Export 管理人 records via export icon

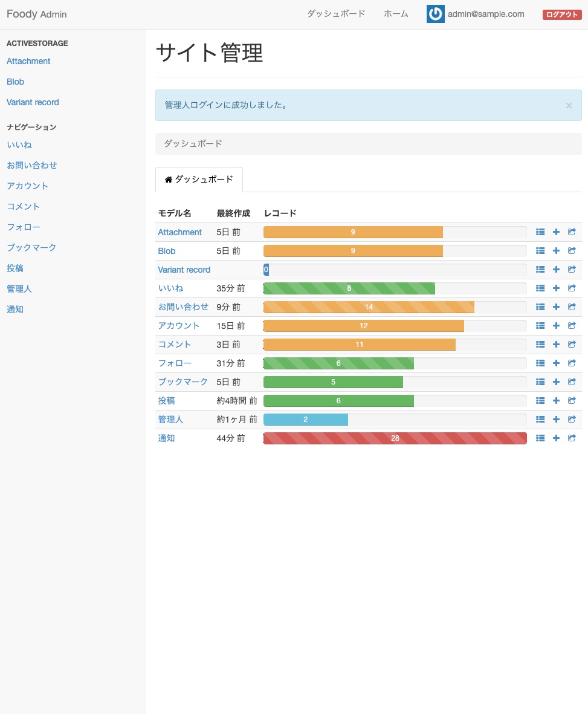[572, 420]
